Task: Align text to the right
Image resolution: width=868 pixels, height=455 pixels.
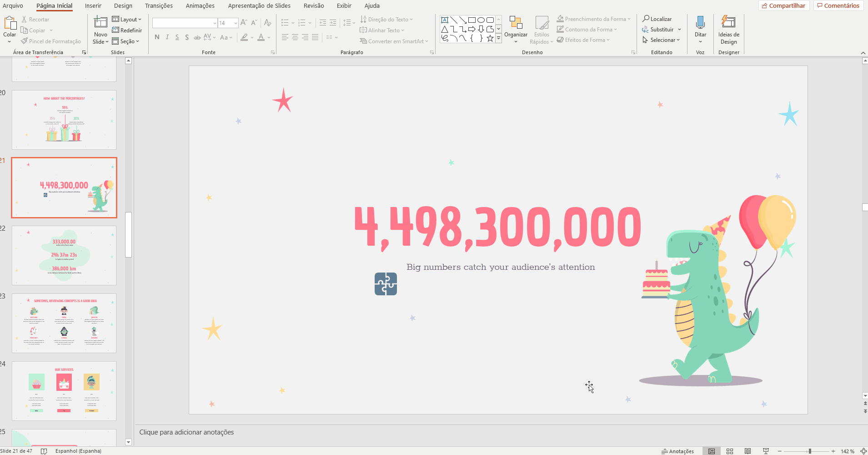Action: tap(305, 37)
